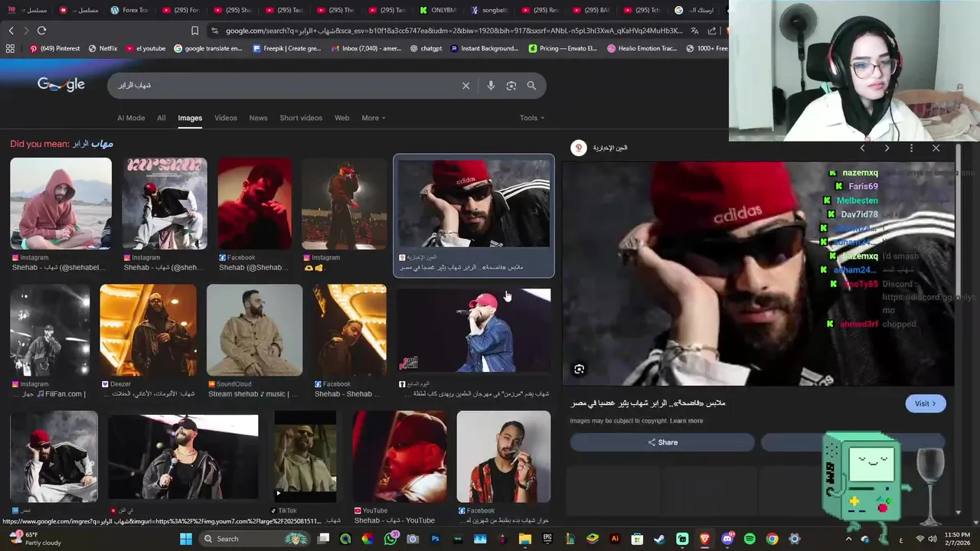
Task: Open Adobe Illustrator from the taskbar
Action: coord(615,539)
